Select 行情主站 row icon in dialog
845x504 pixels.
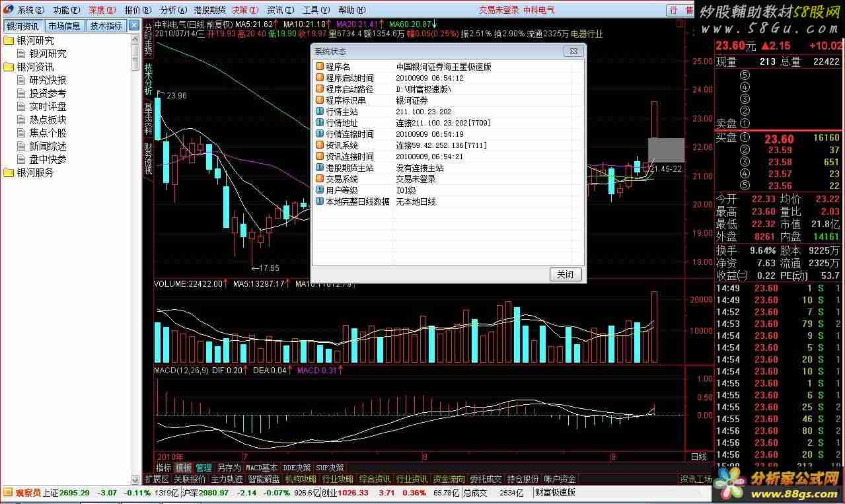[x=320, y=112]
